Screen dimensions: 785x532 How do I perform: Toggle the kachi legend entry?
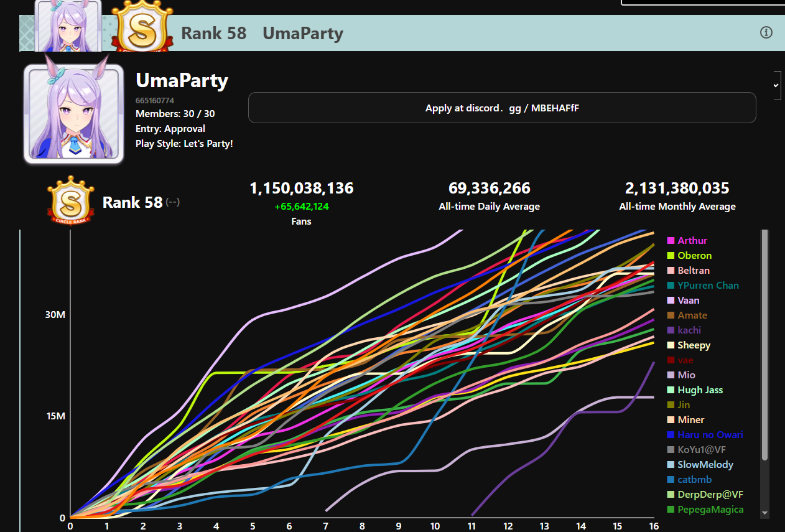pyautogui.click(x=684, y=330)
